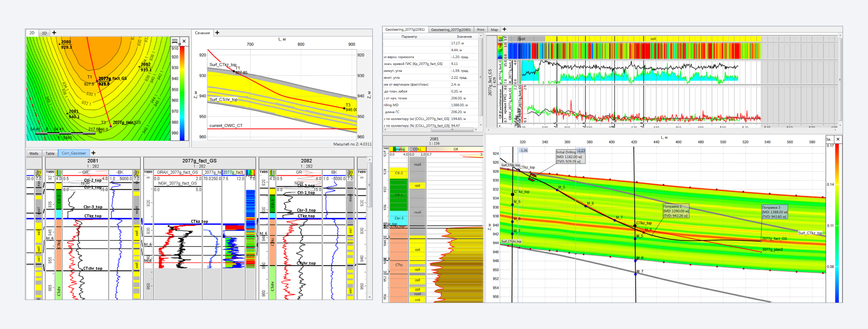
Task: Click the -1.36 dip angle label
Action: click(x=523, y=150)
